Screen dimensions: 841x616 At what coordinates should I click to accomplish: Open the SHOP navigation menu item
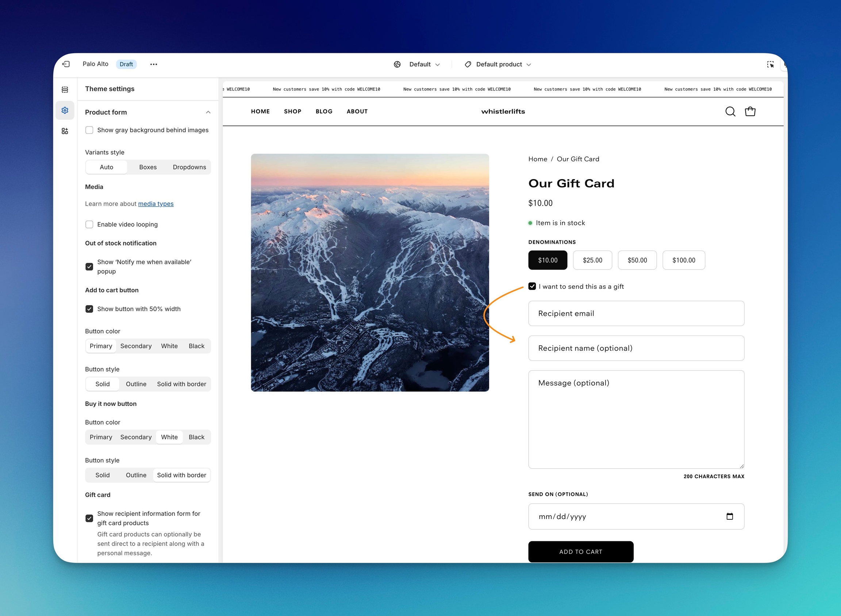point(292,112)
